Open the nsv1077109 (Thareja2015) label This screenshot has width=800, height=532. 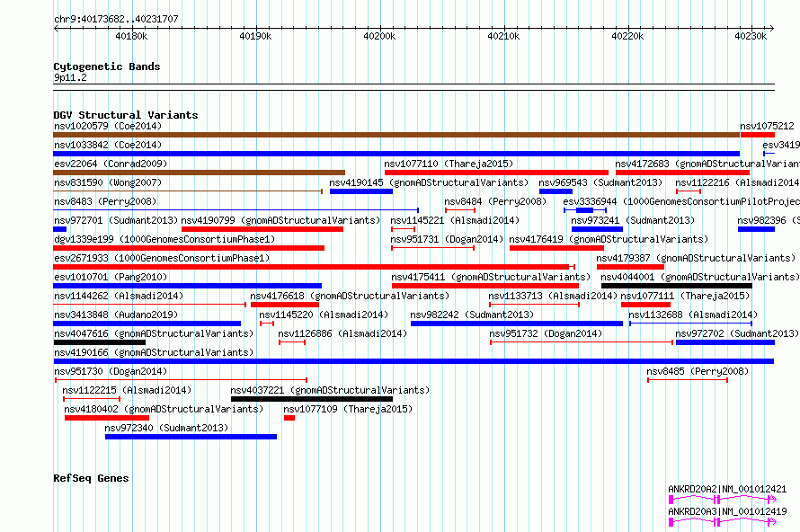[348, 409]
